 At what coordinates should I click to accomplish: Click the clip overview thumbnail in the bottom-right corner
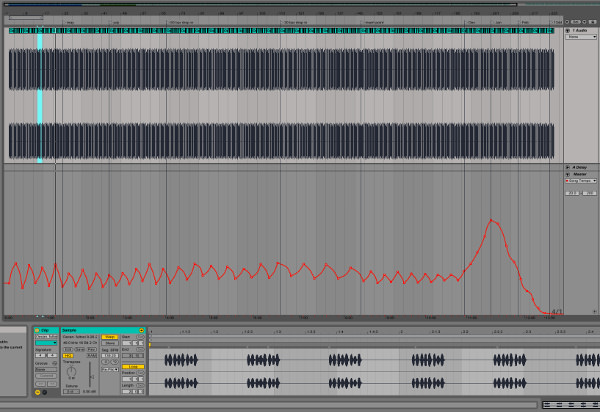(571, 404)
